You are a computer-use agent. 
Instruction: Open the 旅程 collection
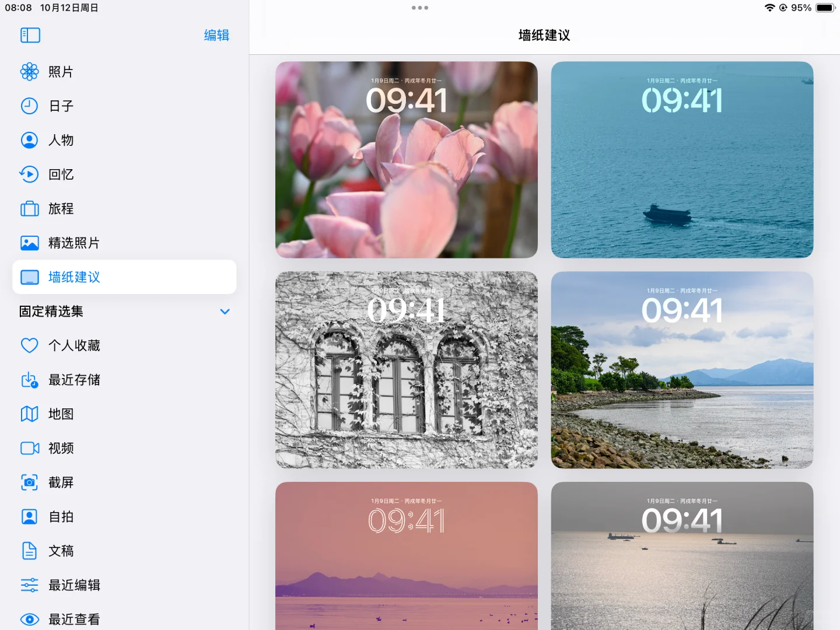124,209
